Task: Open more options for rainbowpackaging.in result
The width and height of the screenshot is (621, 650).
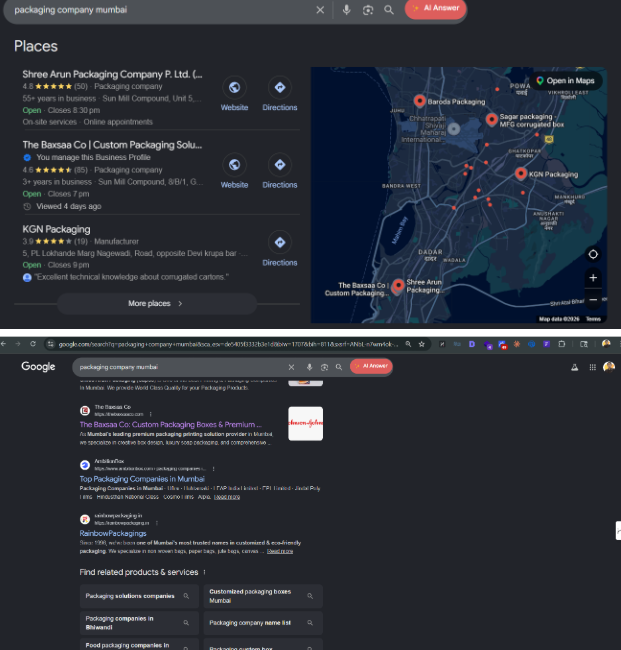Action: (x=157, y=523)
